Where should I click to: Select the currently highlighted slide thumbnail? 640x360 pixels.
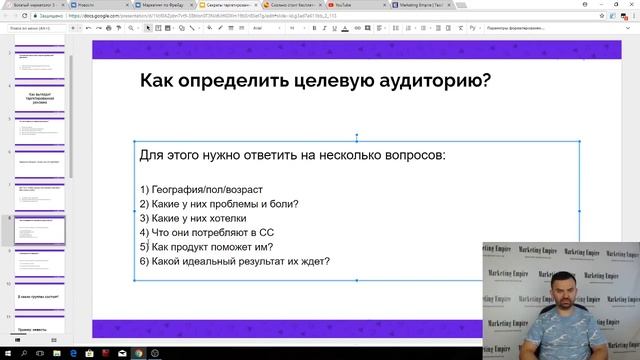(x=40, y=230)
